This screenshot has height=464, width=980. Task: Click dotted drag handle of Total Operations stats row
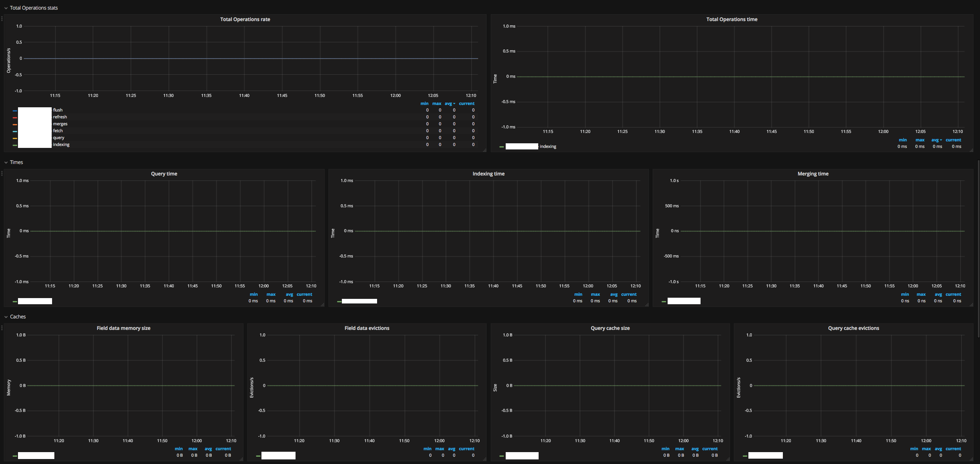pos(2,18)
